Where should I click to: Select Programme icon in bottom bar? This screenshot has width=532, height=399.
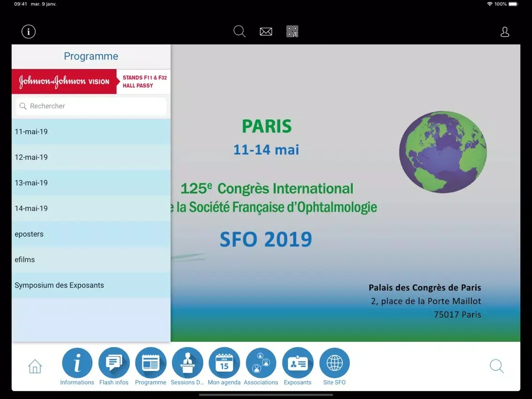(x=150, y=363)
